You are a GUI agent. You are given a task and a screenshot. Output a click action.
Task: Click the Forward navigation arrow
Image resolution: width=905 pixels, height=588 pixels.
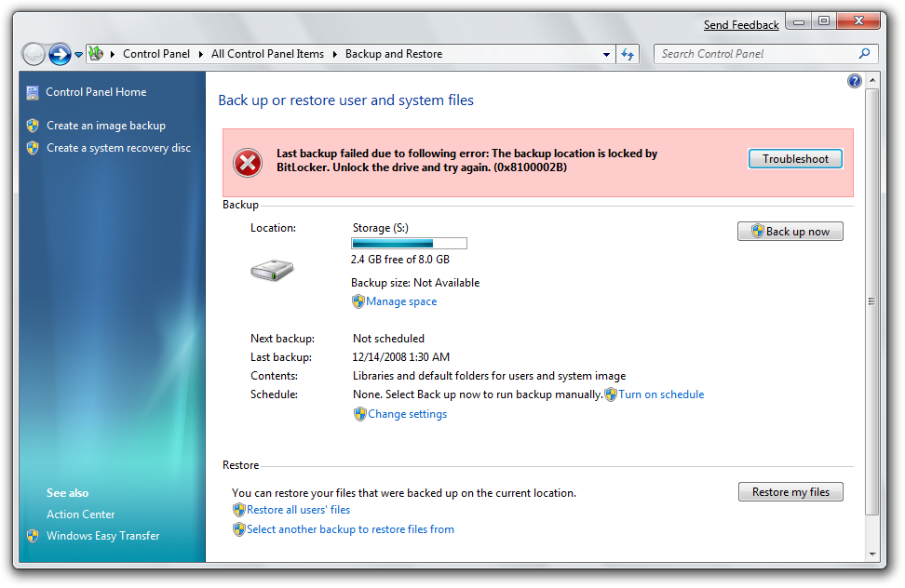tap(60, 54)
